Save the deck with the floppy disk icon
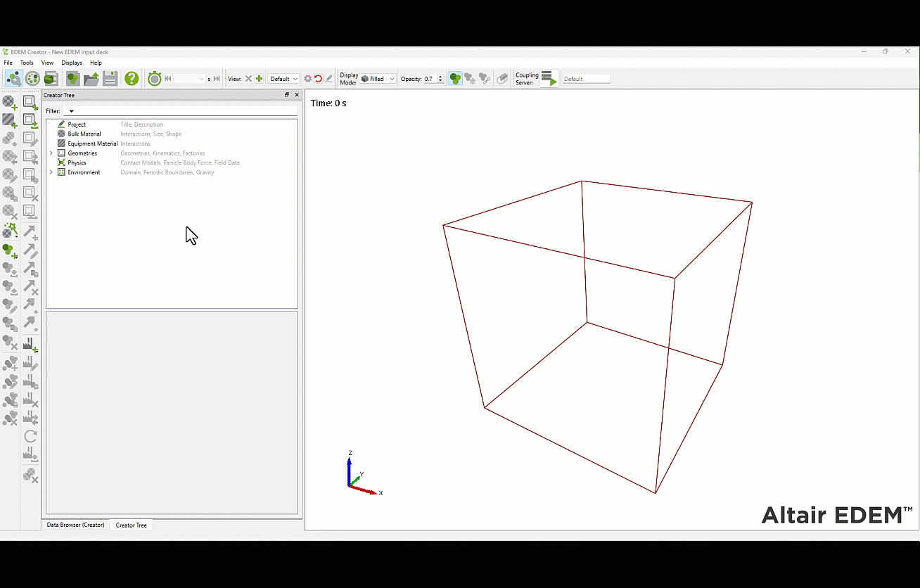Image resolution: width=920 pixels, height=588 pixels. click(x=110, y=79)
